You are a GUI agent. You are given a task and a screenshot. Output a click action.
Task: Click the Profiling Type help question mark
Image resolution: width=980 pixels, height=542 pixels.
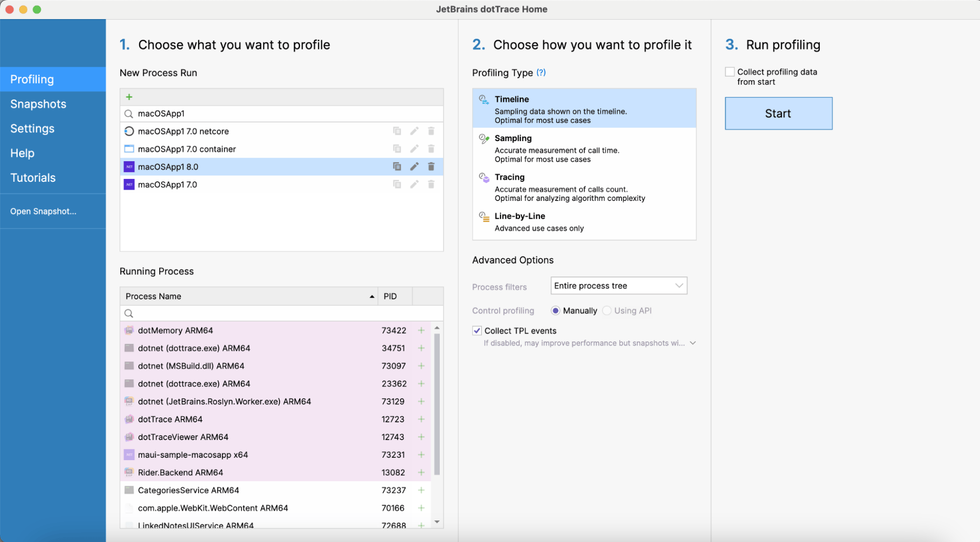[x=541, y=73]
